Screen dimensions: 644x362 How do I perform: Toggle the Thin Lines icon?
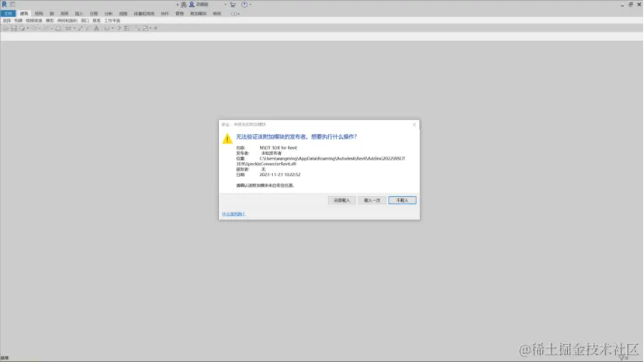127,29
